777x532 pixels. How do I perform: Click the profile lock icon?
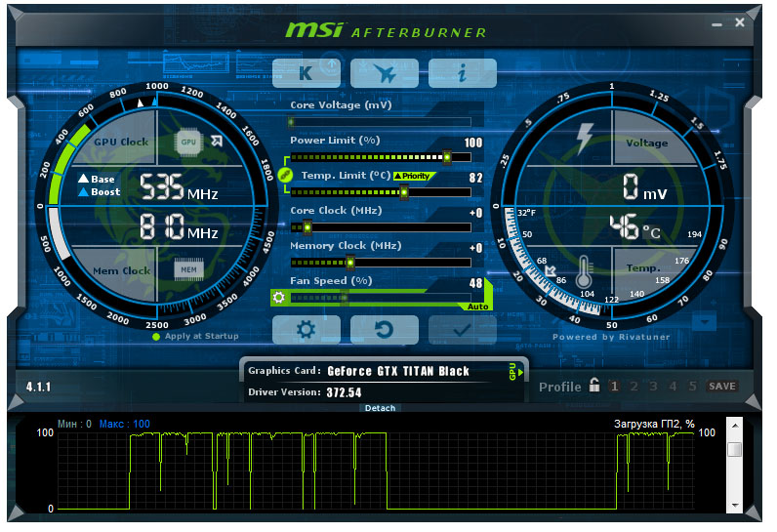pyautogui.click(x=594, y=385)
